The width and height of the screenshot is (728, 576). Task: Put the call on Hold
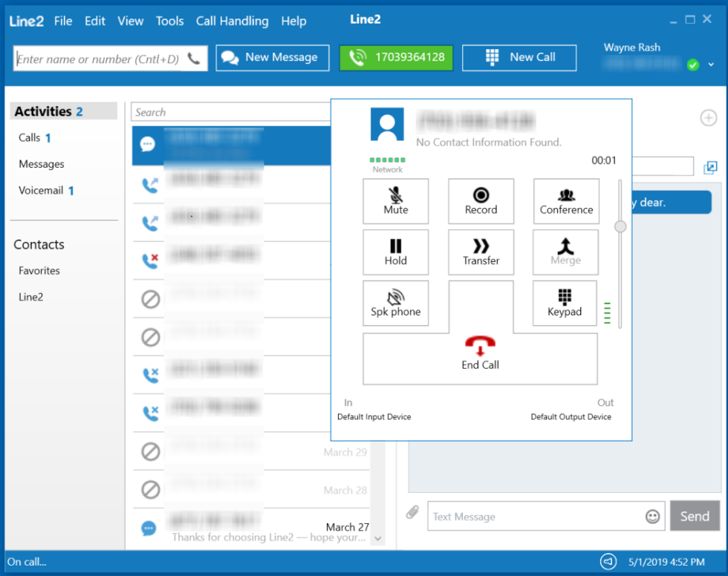395,252
